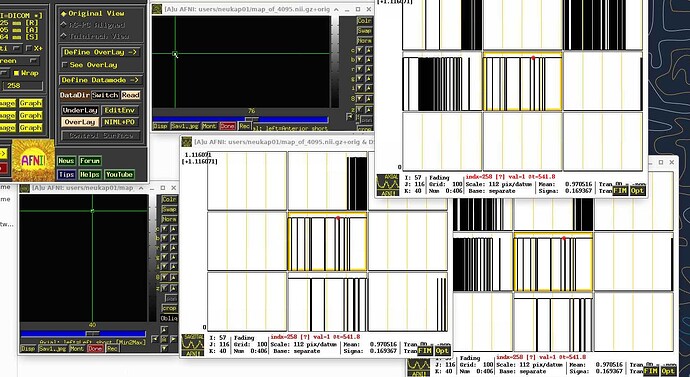Open the FIM menu in the lower-right graph window
This screenshot has width=690, height=377.
point(650,371)
